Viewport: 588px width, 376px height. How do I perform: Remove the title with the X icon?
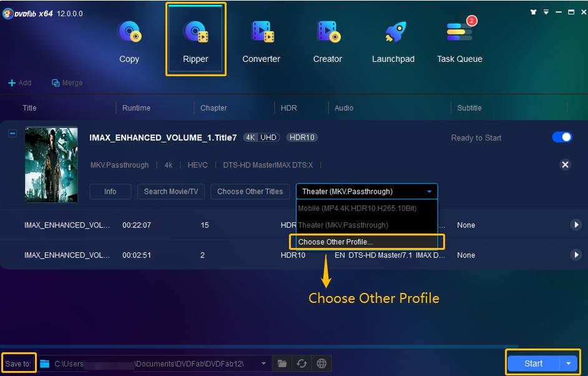coord(565,164)
